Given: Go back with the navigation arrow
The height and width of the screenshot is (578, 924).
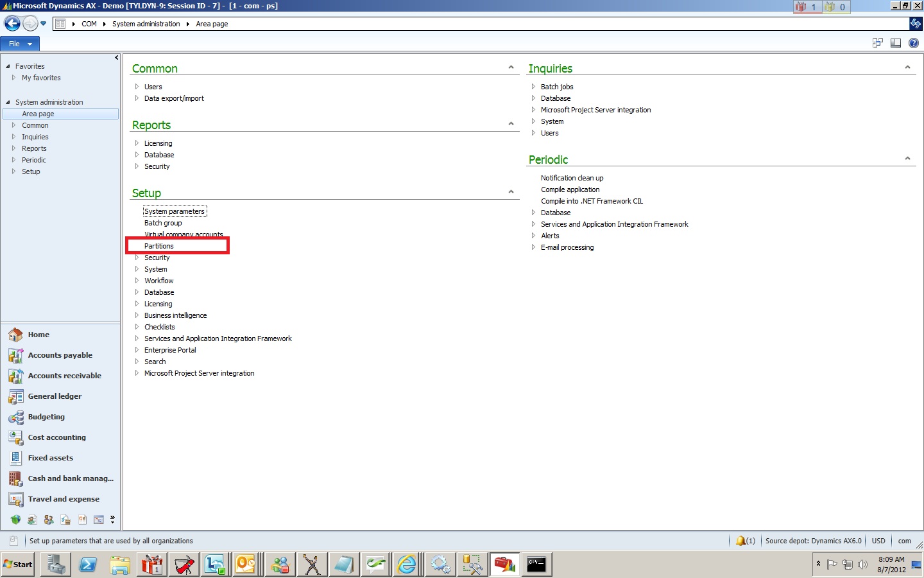Looking at the screenshot, I should pyautogui.click(x=12, y=24).
